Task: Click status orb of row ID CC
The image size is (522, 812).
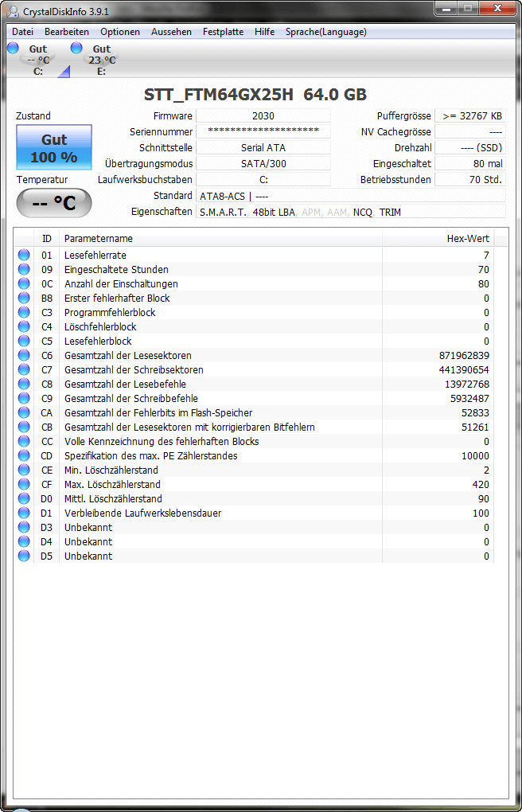Action: click(x=24, y=441)
